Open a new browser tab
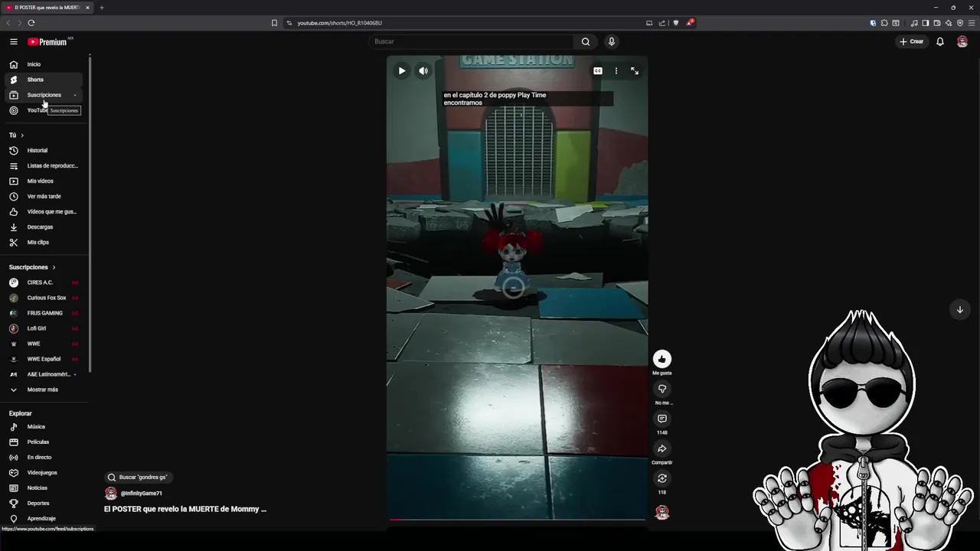 (x=101, y=8)
